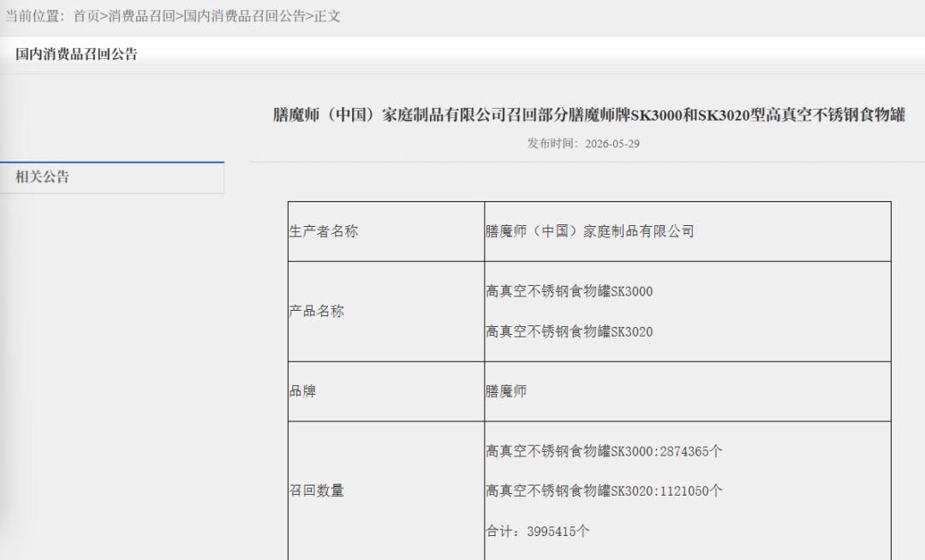This screenshot has width=925, height=560.
Task: Open the 相关公告 sidebar tab
Action: coord(112,177)
